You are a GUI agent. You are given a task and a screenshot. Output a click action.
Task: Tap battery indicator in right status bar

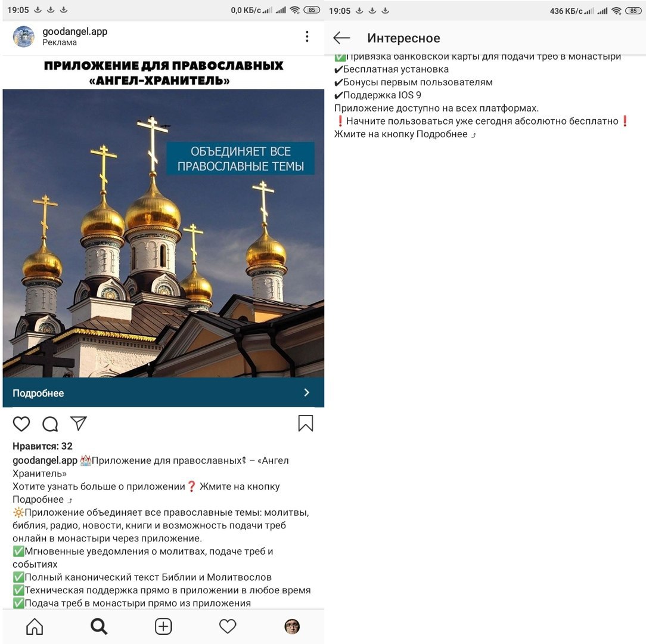point(633,11)
